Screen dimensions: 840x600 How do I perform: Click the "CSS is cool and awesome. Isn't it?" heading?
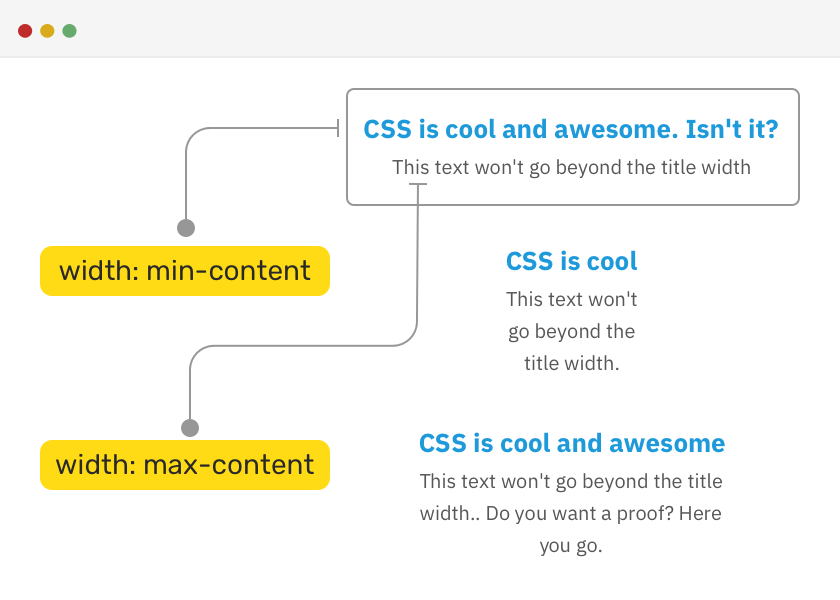coord(571,130)
